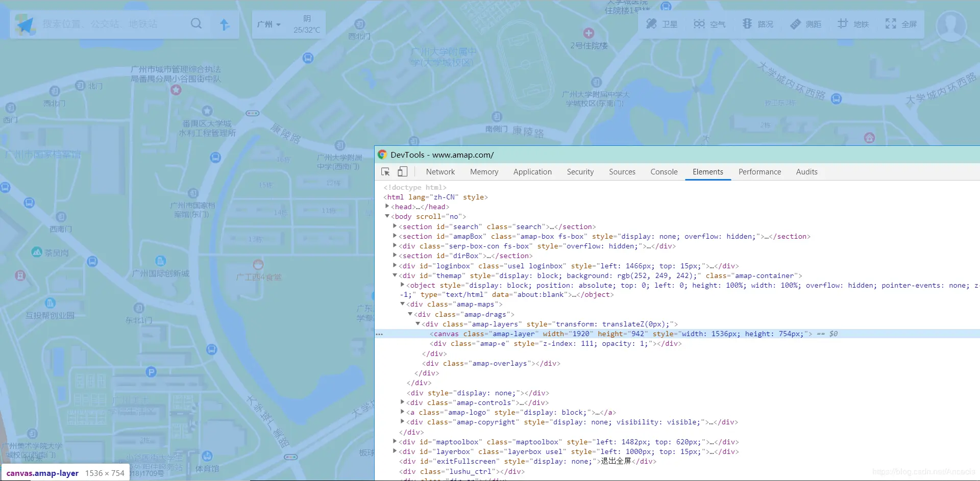Expand the div id="loginbox" node
The width and height of the screenshot is (980, 481).
[395, 265]
